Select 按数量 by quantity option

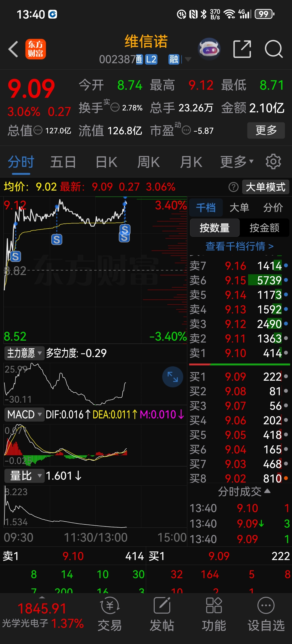[215, 228]
